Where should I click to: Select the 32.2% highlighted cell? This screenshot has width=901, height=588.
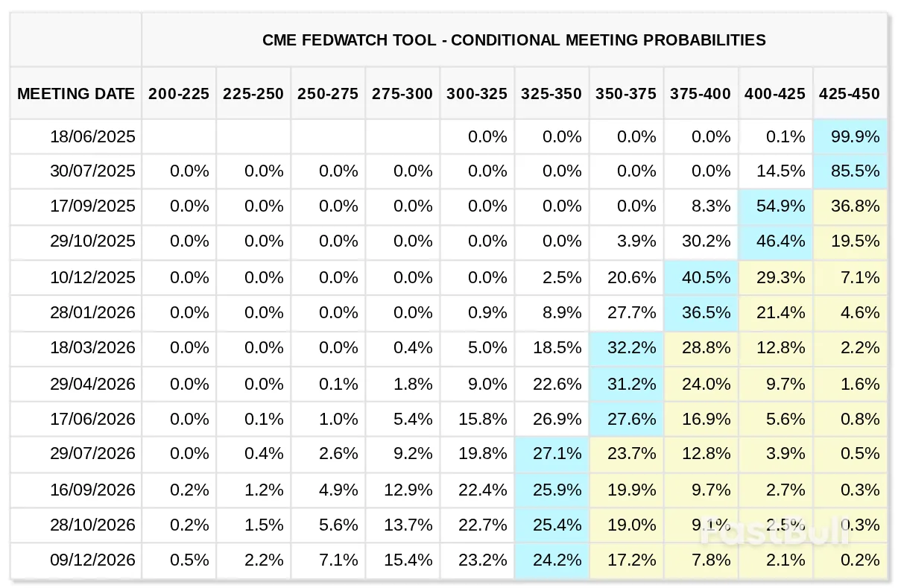tap(627, 348)
